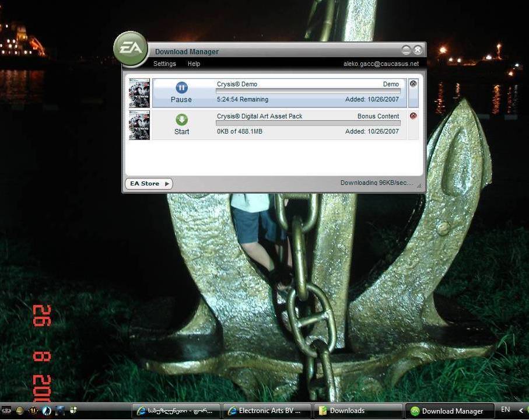Click the 'Bonus Content' label

point(378,116)
